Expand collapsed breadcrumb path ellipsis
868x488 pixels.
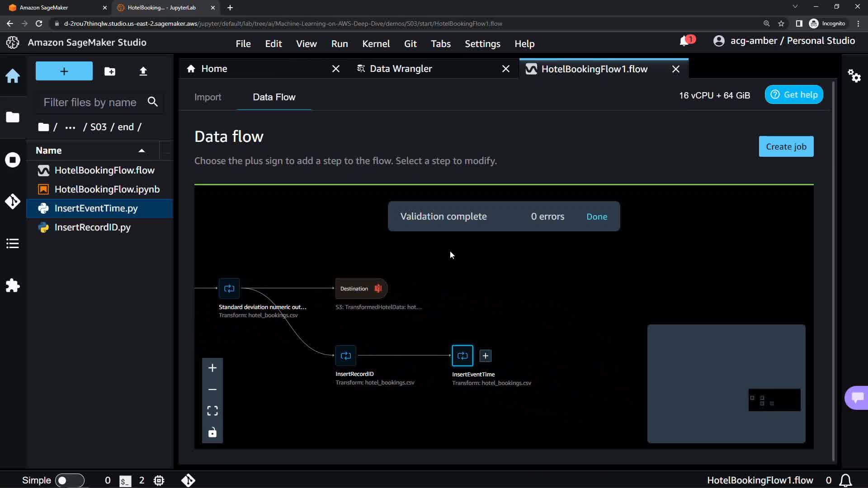[70, 127]
